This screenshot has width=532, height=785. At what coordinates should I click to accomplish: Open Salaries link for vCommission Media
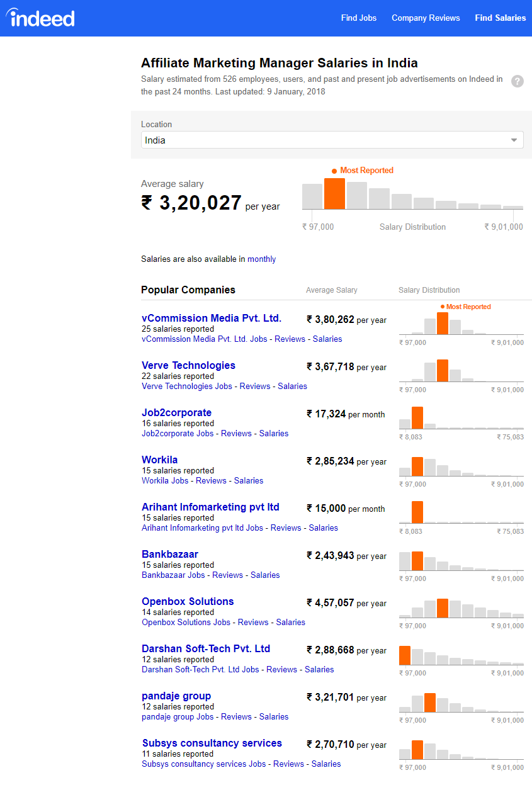pos(327,339)
